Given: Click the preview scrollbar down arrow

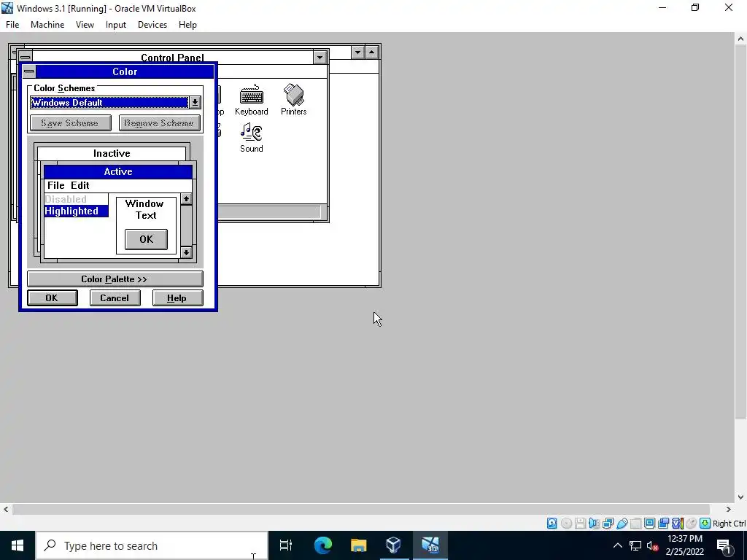Looking at the screenshot, I should [186, 252].
